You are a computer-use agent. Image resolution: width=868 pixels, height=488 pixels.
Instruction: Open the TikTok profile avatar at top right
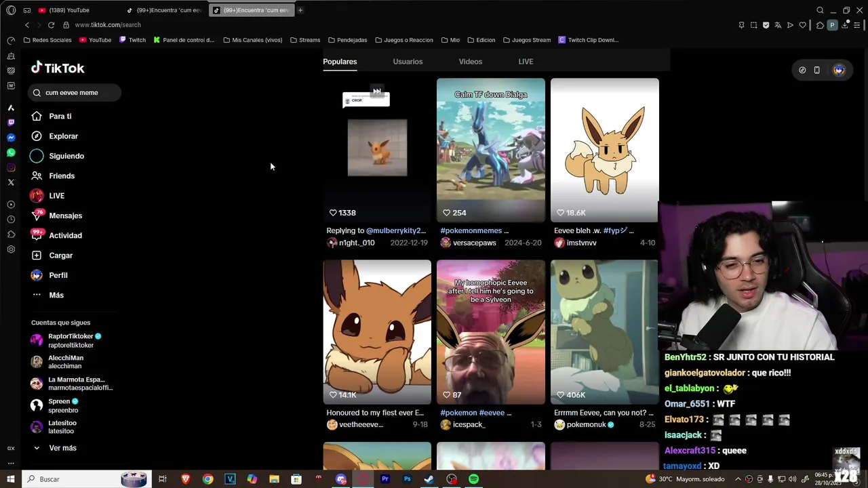tap(839, 70)
